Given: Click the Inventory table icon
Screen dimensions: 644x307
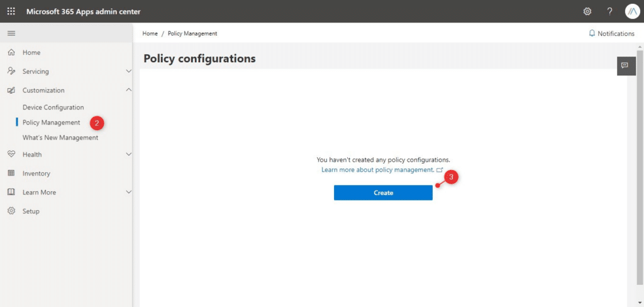Looking at the screenshot, I should [x=11, y=174].
